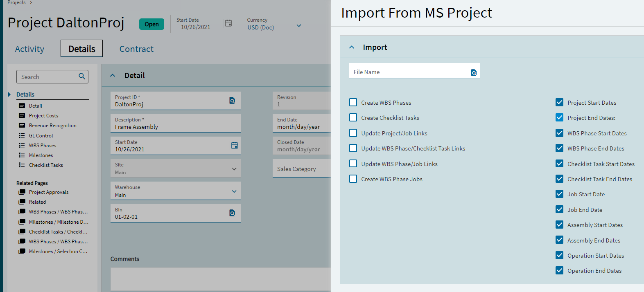Check Update WBS Phase/Checklist Task Links

(x=353, y=148)
